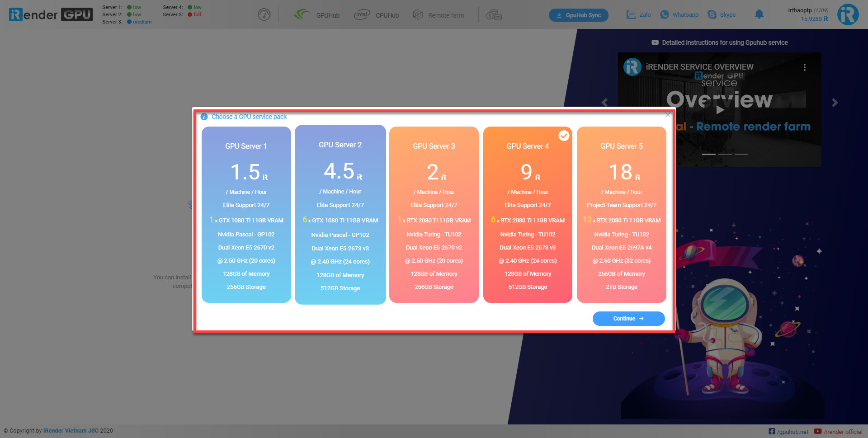The width and height of the screenshot is (868, 438).
Task: Open Whatsapp support link
Action: [679, 14]
